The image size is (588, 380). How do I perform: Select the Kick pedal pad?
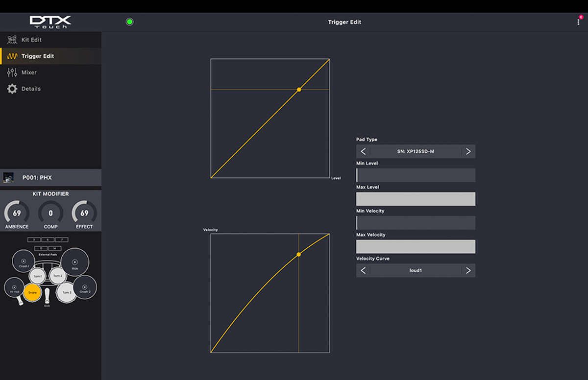tap(47, 296)
